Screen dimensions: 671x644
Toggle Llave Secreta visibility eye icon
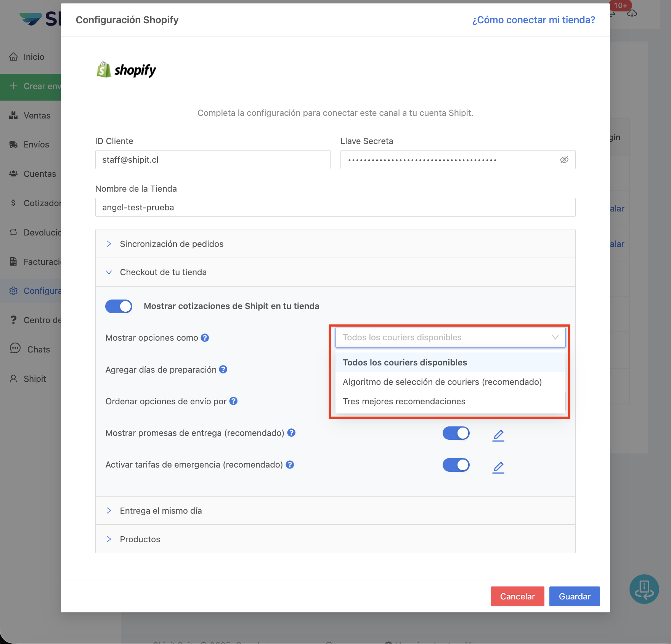click(x=564, y=160)
